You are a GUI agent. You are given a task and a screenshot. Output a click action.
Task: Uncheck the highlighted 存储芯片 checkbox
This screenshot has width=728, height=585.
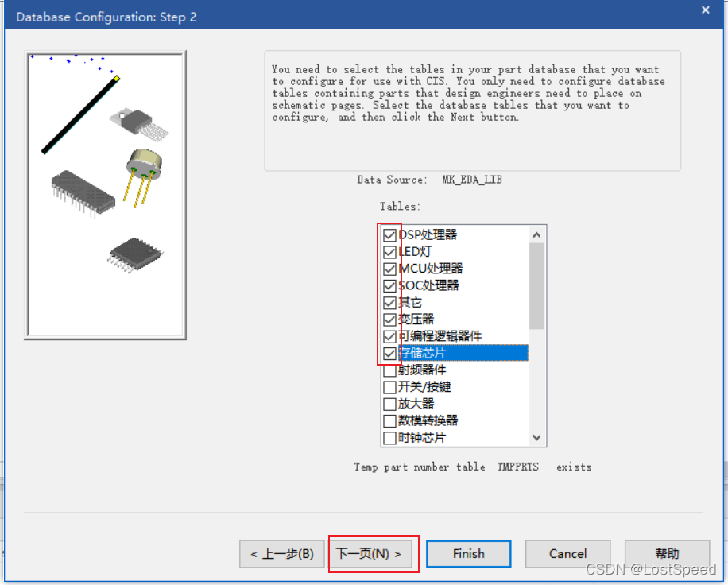click(389, 353)
